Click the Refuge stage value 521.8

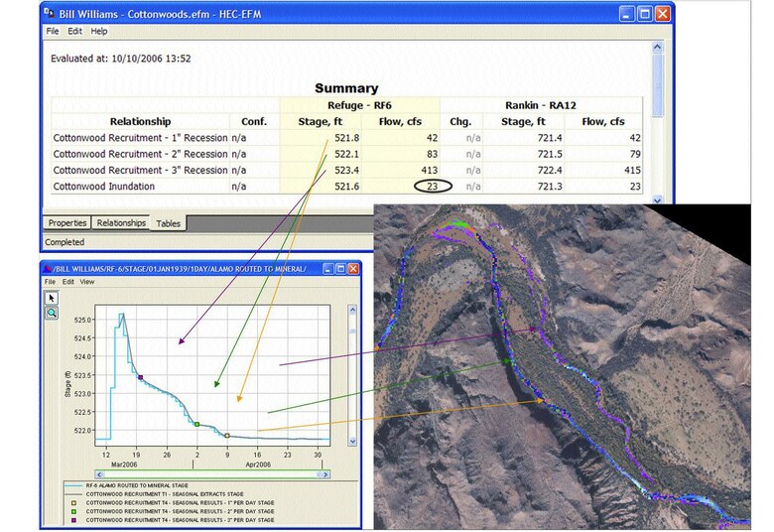tap(346, 138)
